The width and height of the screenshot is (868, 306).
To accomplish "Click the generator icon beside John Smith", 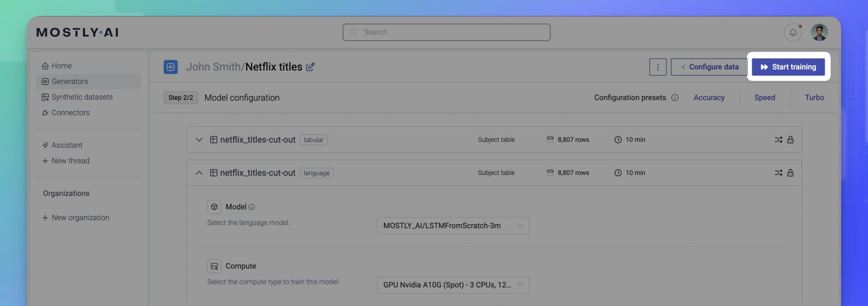I will point(170,67).
